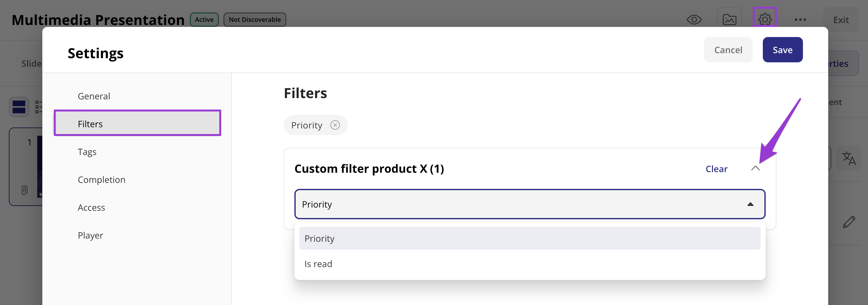Open the three-dot more options menu
The image size is (868, 305).
[800, 20]
